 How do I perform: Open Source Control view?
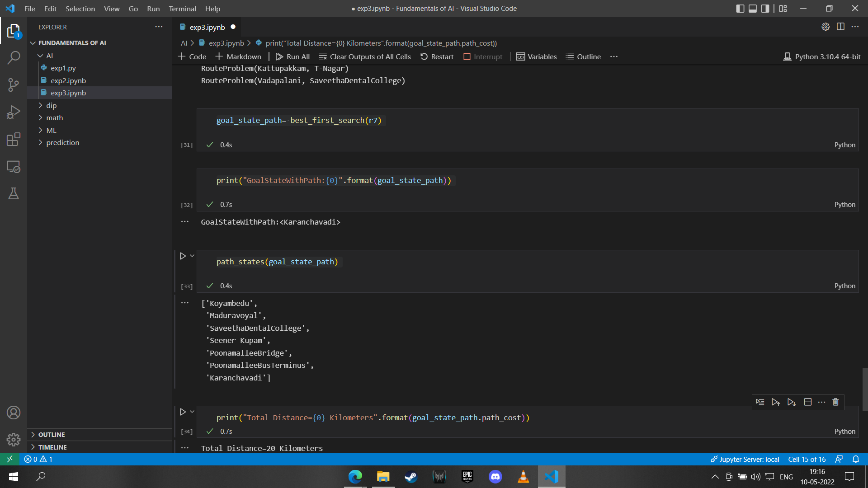pyautogui.click(x=14, y=85)
